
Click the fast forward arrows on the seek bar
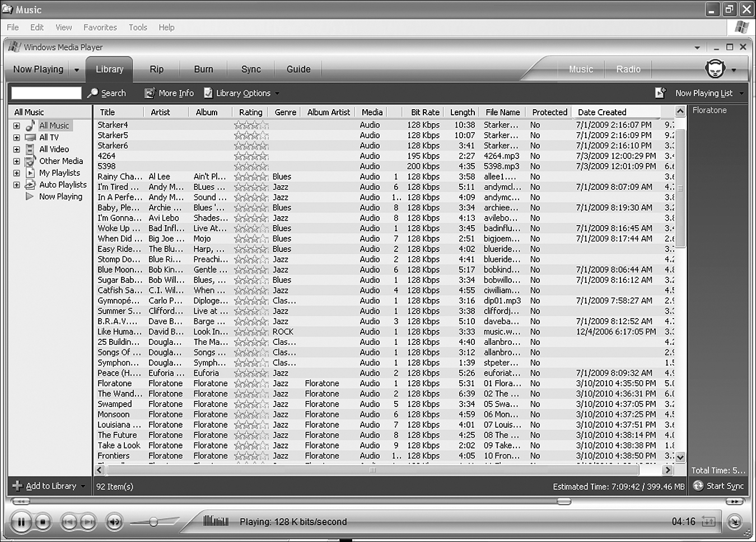click(x=735, y=502)
